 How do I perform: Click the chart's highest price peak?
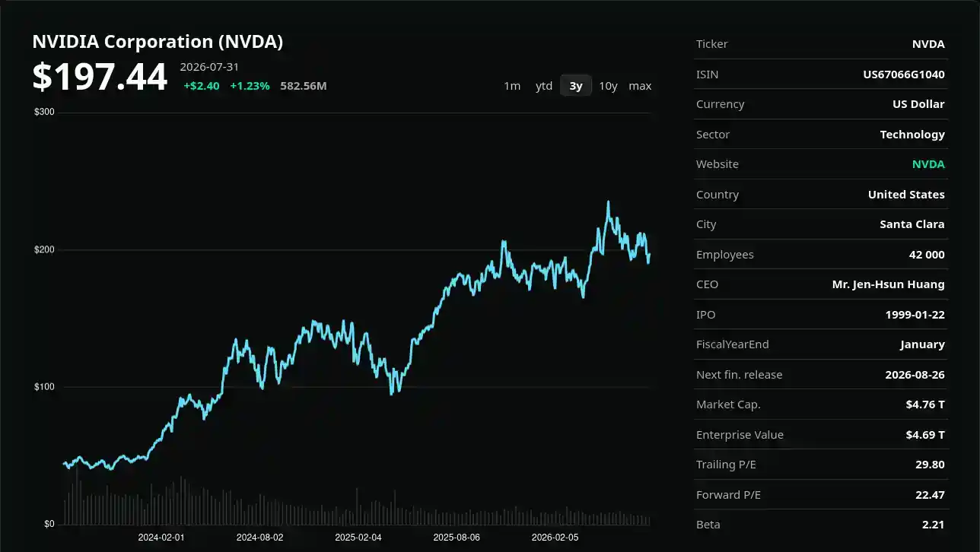point(608,202)
